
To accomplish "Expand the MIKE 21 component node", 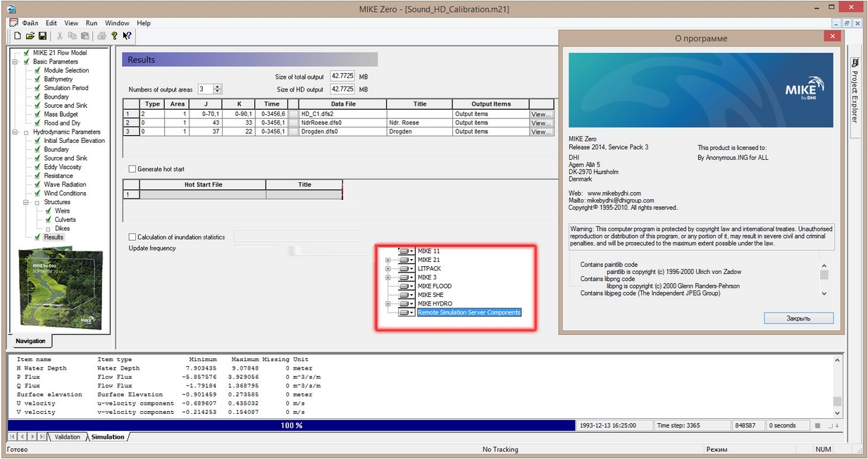I will (387, 260).
